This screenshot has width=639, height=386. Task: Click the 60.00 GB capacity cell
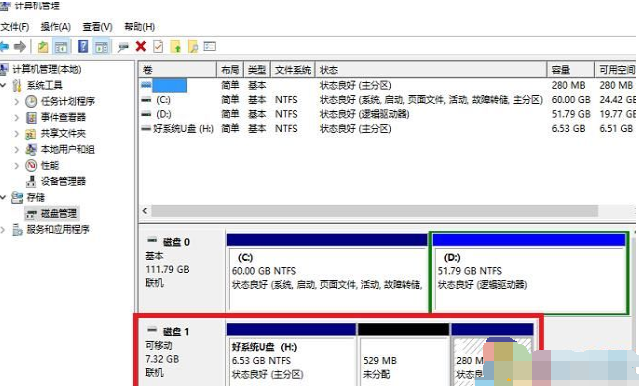[x=571, y=100]
